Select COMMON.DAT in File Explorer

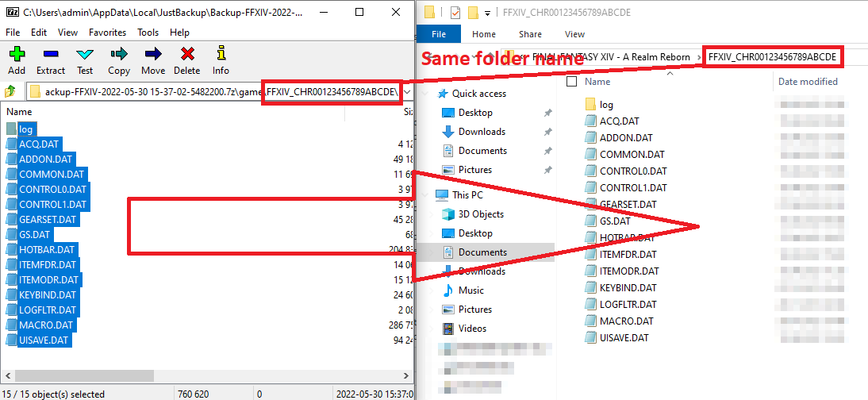[x=625, y=155]
